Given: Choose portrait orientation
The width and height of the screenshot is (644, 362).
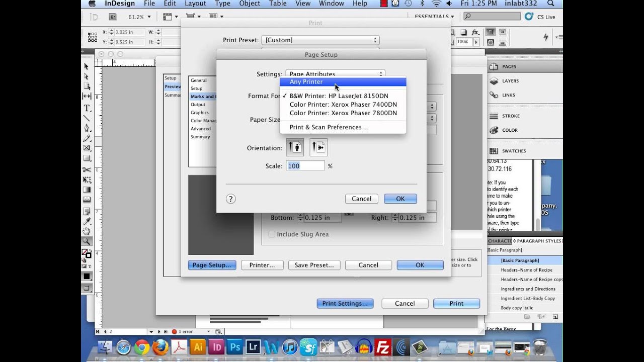Looking at the screenshot, I should click(x=295, y=147).
